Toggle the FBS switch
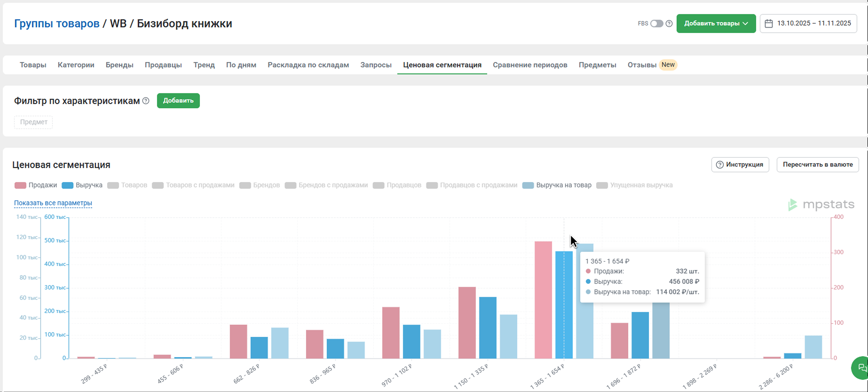This screenshot has width=868, height=392. 656,24
